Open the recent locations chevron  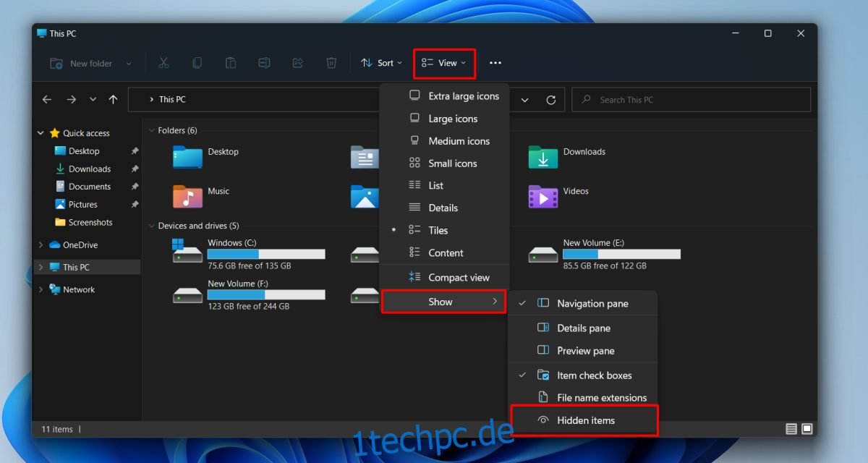point(93,100)
